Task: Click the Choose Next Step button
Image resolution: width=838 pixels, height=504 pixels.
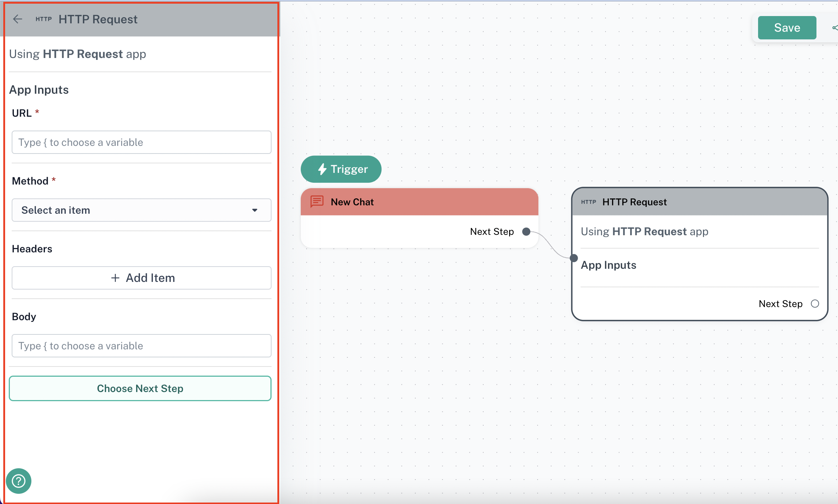Action: click(x=140, y=388)
